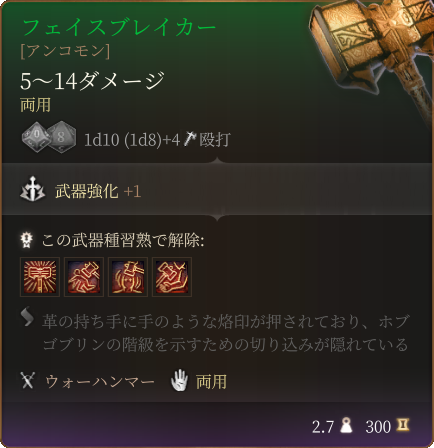Screen dimensions: 434x448
Task: Click the weapon proficiency badge icon
Action: (x=26, y=240)
